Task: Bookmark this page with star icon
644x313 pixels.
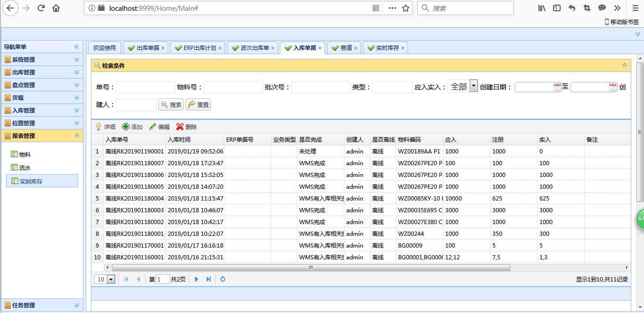Action: coord(405,8)
